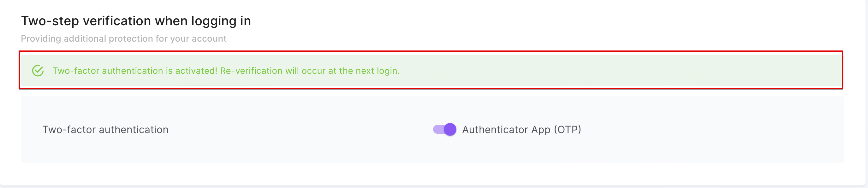This screenshot has width=868, height=188.
Task: Disable the Two-factor authentication toggle
Action: click(444, 129)
